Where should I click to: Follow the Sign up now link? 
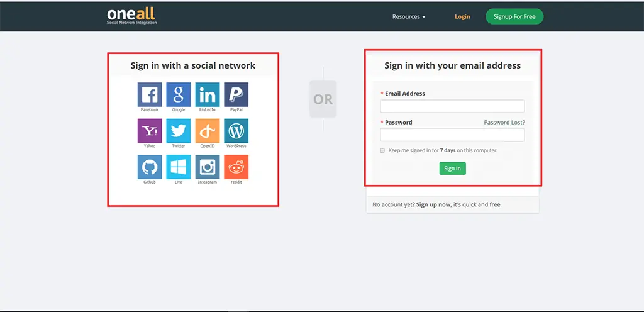pos(433,204)
